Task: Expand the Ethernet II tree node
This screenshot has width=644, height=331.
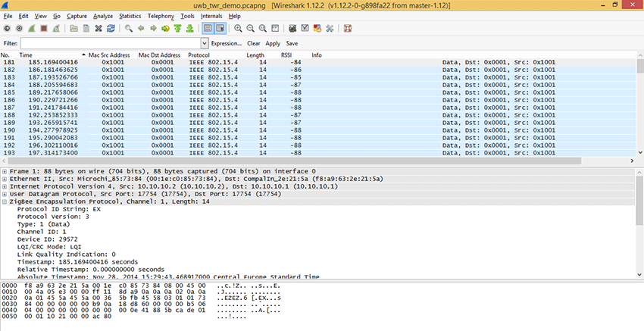Action: [5, 178]
